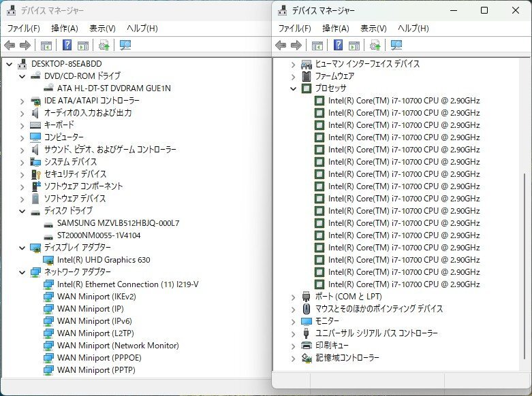This screenshot has height=396, width=532.
Task: Click Scan for hardware changes icon, left window
Action: (125, 45)
